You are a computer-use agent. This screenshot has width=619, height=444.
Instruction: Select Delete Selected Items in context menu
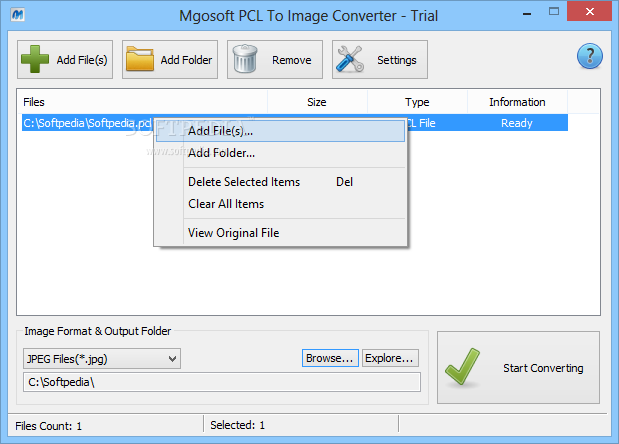280,182
